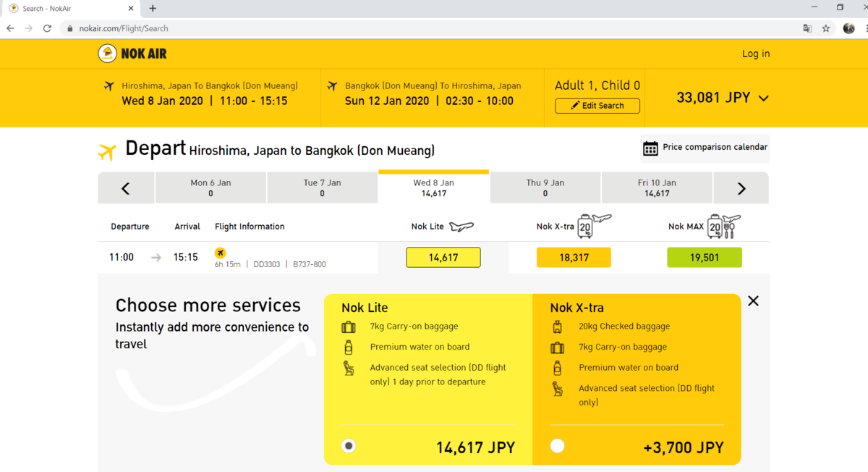Switch to the Search - NokAir browser tab
The width and height of the screenshot is (868, 472).
click(71, 9)
